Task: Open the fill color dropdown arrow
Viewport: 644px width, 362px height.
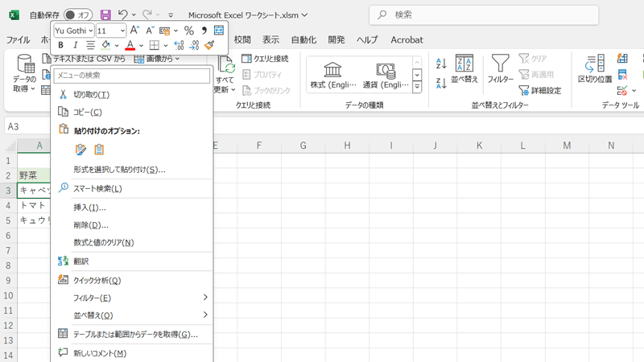Action: click(117, 46)
